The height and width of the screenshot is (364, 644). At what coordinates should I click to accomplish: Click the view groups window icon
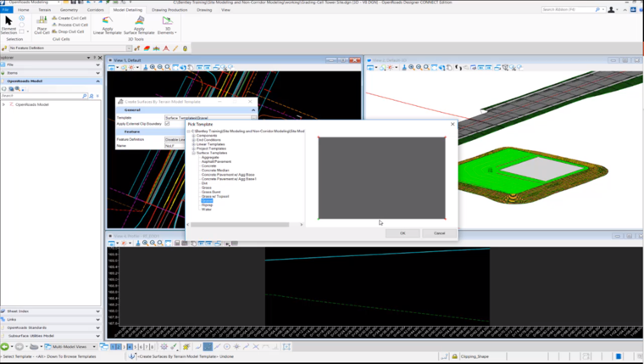click(104, 347)
